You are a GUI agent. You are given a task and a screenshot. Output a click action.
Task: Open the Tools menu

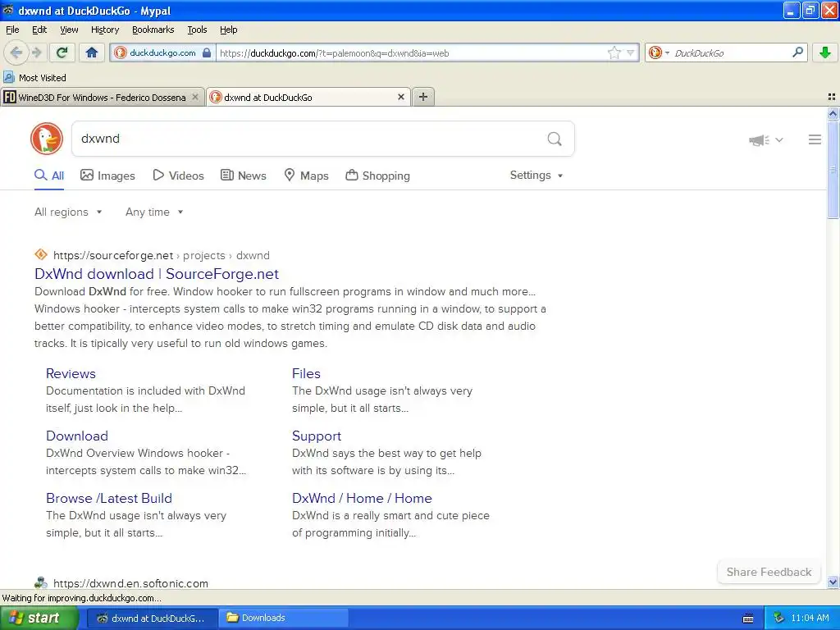coord(197,30)
